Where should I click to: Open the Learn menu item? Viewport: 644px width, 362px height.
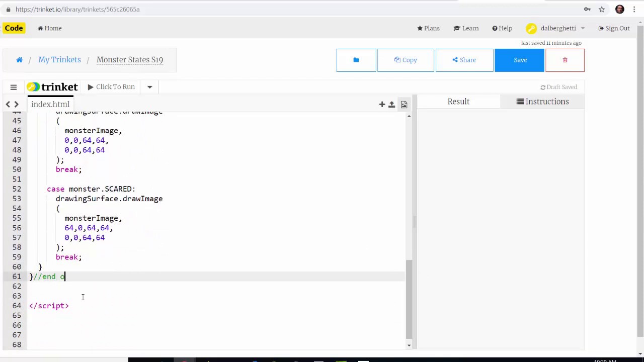[x=466, y=29]
